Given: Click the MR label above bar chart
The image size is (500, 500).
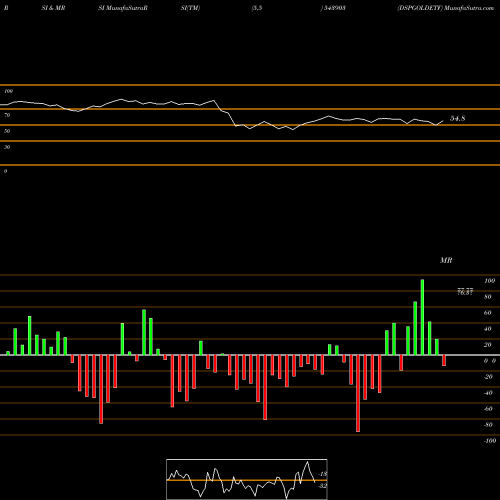Looking at the screenshot, I should coord(446,260).
